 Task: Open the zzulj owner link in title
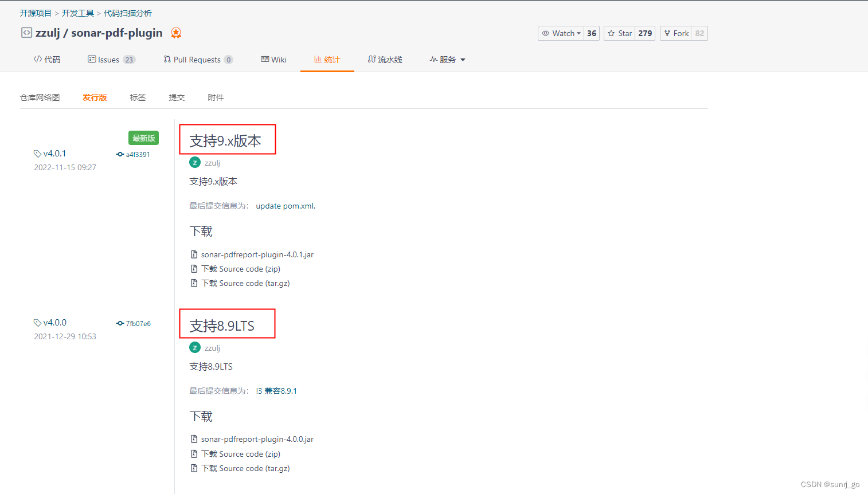[x=48, y=33]
